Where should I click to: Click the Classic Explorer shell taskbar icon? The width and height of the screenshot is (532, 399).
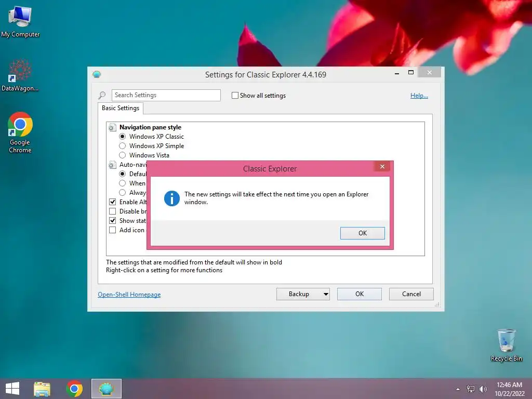coord(106,389)
